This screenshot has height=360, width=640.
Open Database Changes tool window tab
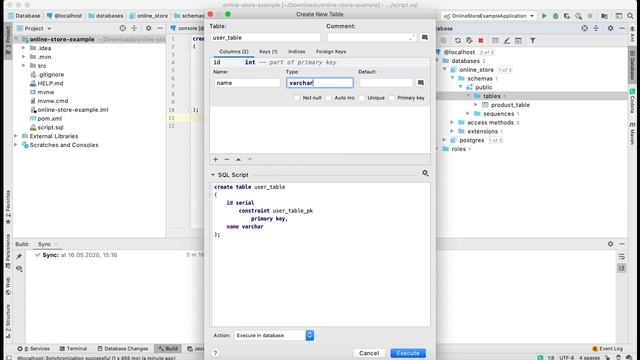coord(123,349)
